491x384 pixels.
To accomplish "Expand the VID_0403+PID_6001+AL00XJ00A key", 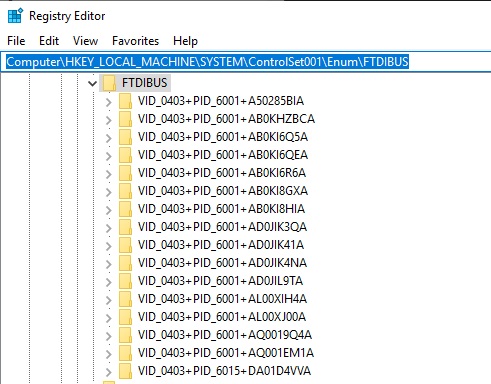I will coord(109,318).
